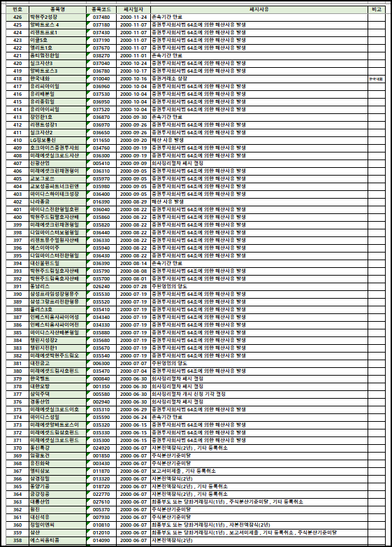The width and height of the screenshot is (392, 547).
Task: Click row number cell 415
Action: click(17, 102)
